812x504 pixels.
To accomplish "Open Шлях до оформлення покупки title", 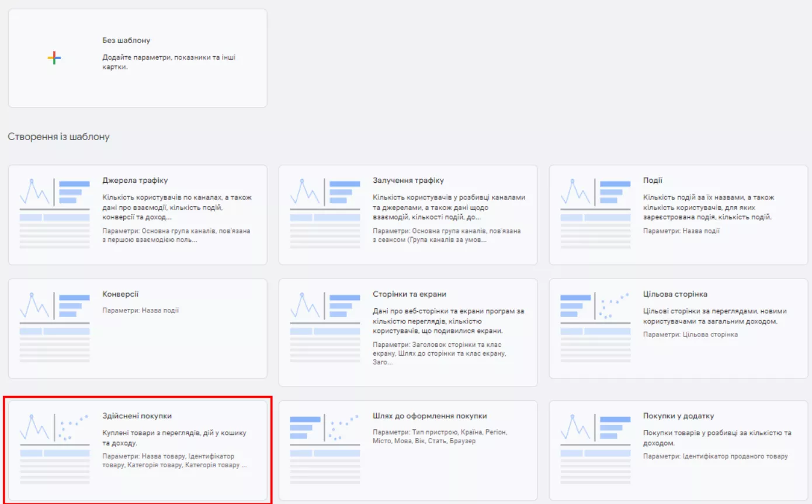I will pos(430,416).
